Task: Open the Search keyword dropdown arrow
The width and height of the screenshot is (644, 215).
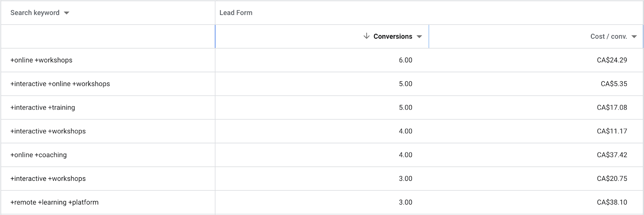Action: tap(66, 13)
